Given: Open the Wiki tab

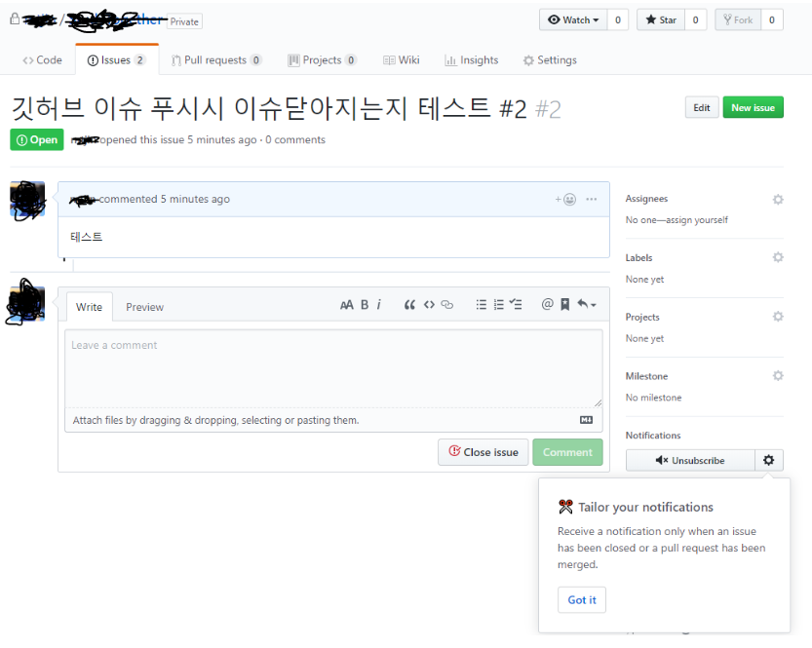Looking at the screenshot, I should tap(402, 60).
